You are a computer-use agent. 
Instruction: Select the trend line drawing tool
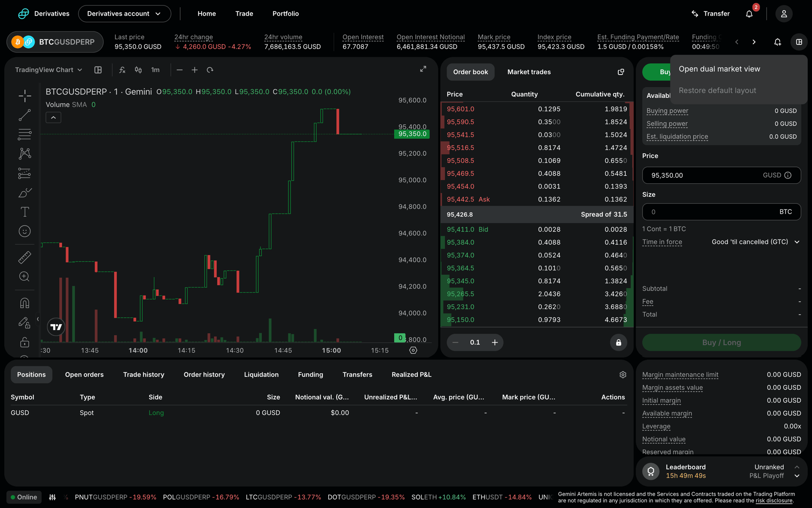[25, 115]
